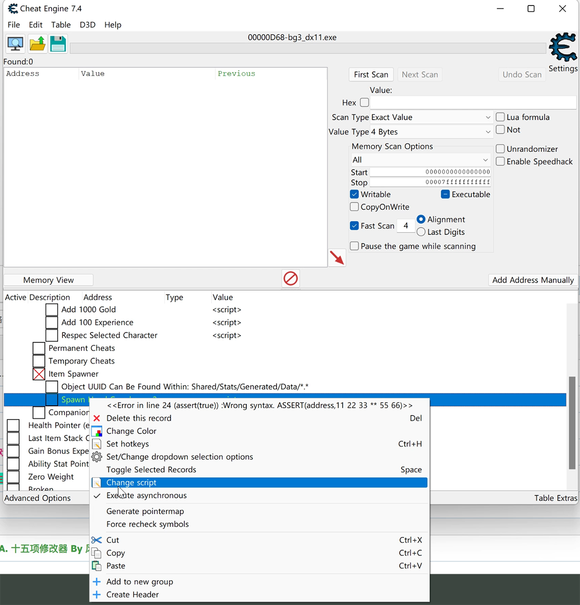Image resolution: width=580 pixels, height=605 pixels.
Task: Click the Fast Scan alignment value field
Action: [x=406, y=226]
